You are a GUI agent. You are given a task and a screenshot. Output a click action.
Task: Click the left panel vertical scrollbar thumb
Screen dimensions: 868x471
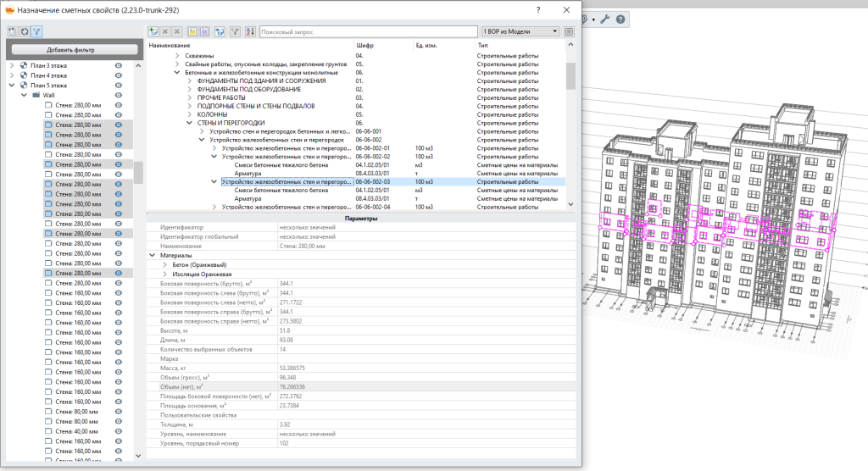click(137, 171)
